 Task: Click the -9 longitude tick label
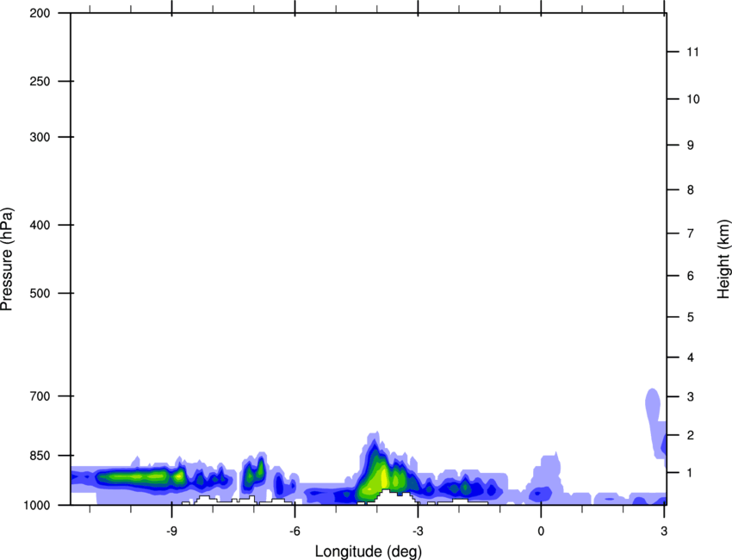pos(171,532)
